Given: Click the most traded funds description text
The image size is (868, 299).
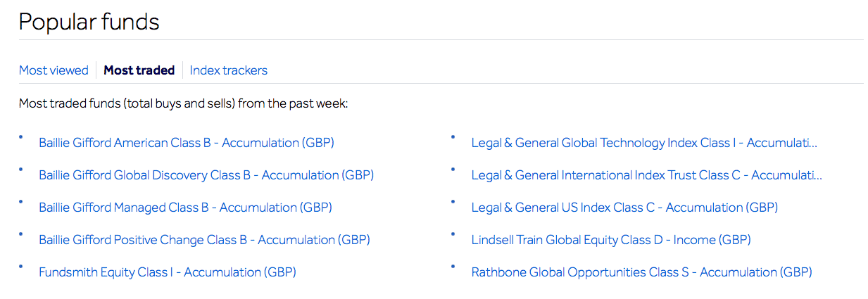Looking at the screenshot, I should [x=183, y=104].
